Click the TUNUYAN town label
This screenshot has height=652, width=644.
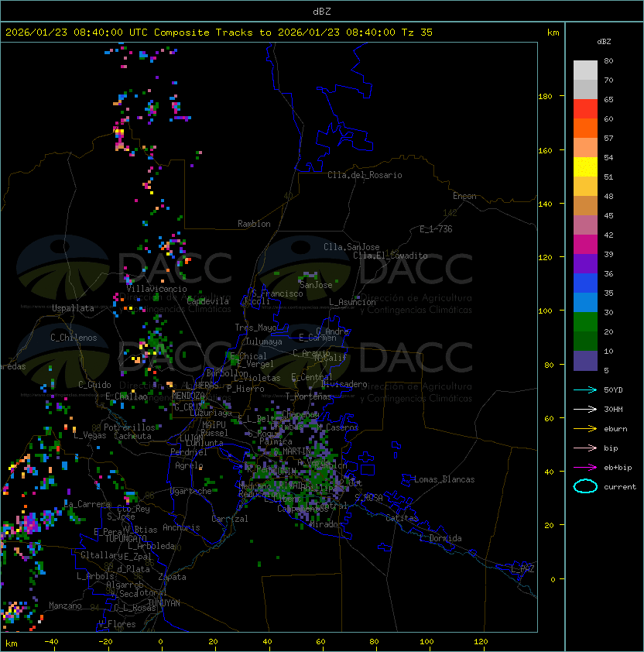(164, 602)
